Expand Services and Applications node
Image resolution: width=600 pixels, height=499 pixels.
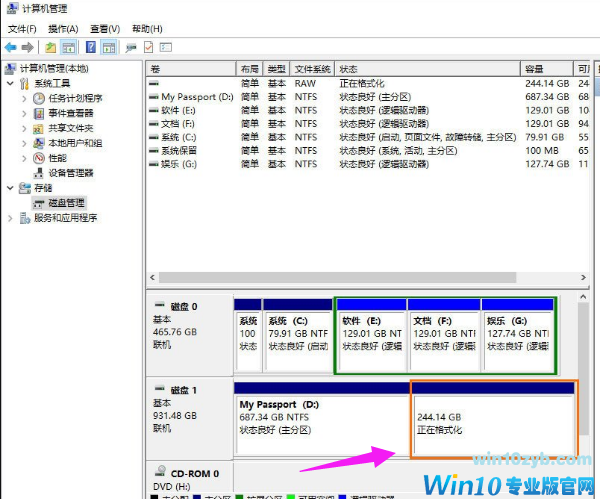[11, 217]
